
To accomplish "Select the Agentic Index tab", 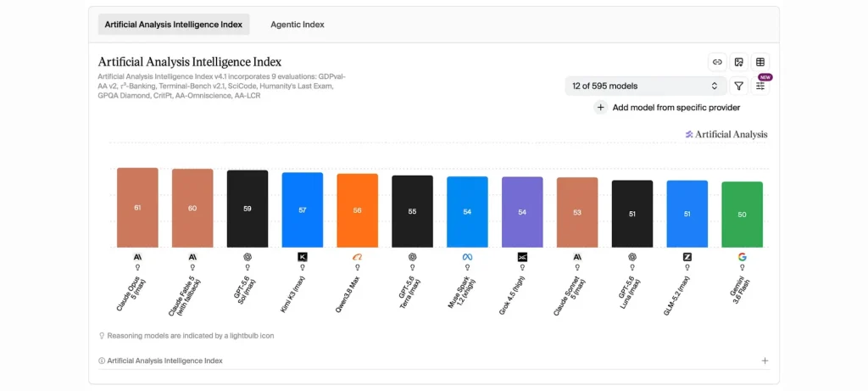I will click(x=298, y=25).
